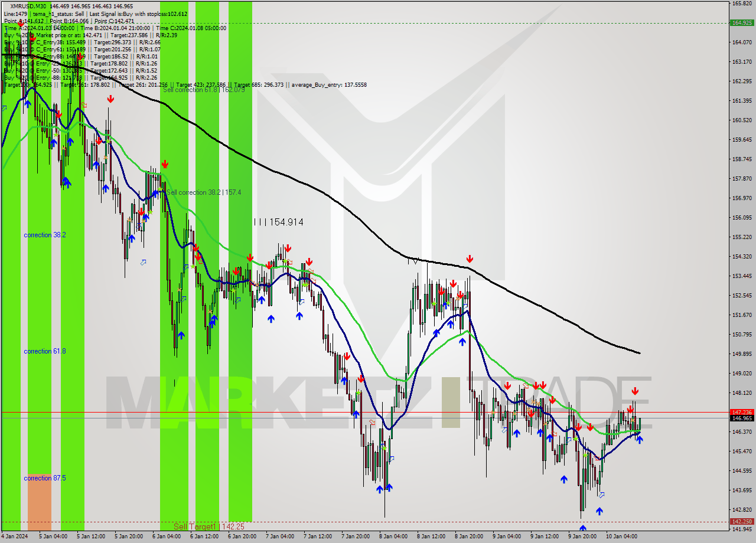Click the '9 Jan 20:00' time label
This screenshot has width=756, height=543.
coord(582,537)
